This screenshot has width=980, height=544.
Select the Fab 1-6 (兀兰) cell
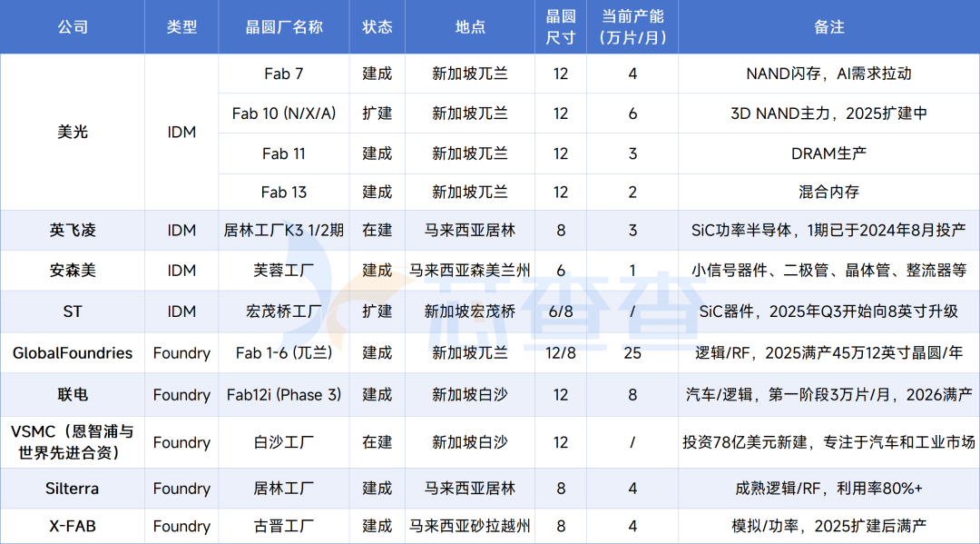pyautogui.click(x=284, y=353)
